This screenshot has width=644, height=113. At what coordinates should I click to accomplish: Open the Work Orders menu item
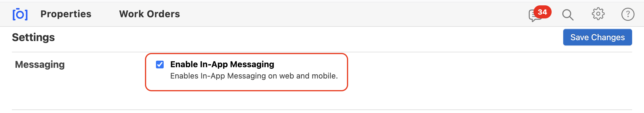pos(149,14)
